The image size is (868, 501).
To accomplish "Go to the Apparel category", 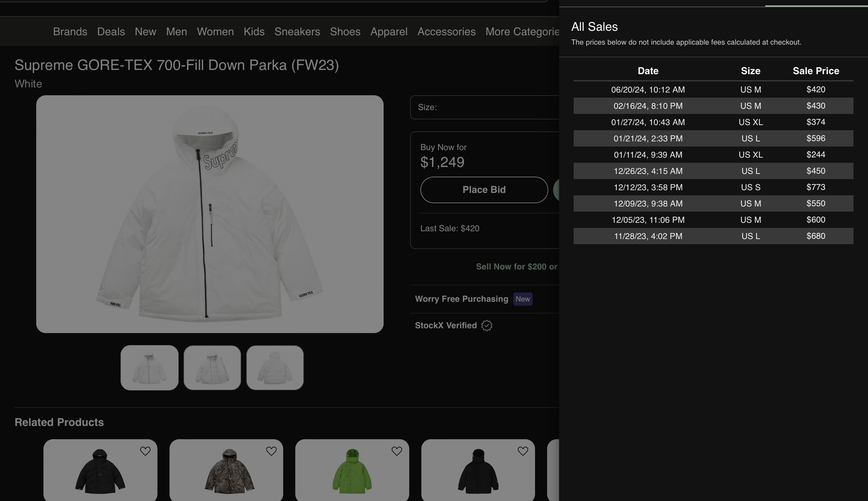I will coord(389,32).
